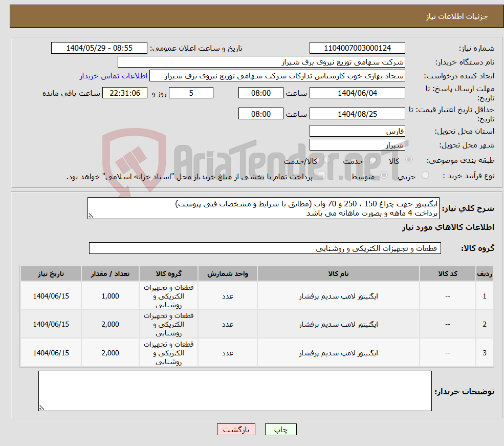Click the delivery province field فارس

click(357, 131)
